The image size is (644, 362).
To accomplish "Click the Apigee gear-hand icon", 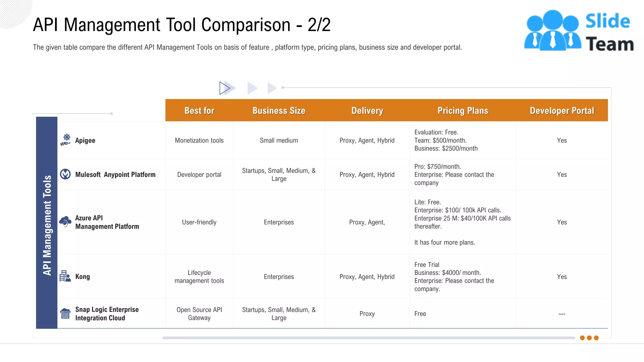I will (x=65, y=140).
